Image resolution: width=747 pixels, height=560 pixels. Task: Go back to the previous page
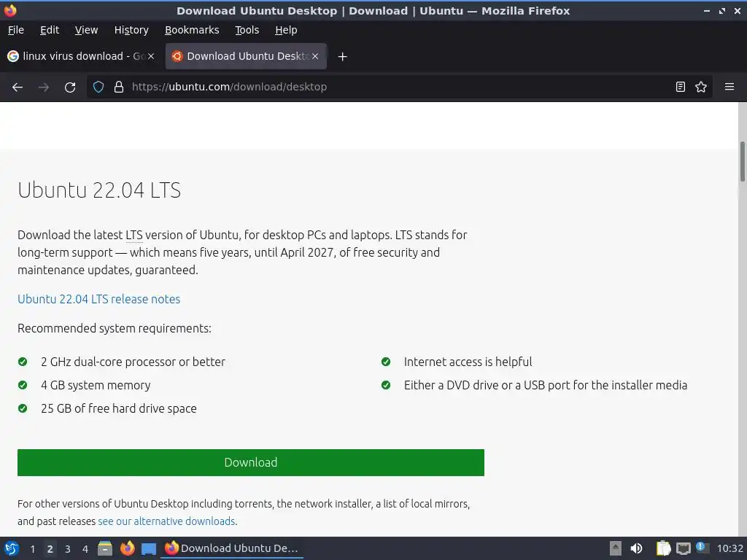(18, 87)
